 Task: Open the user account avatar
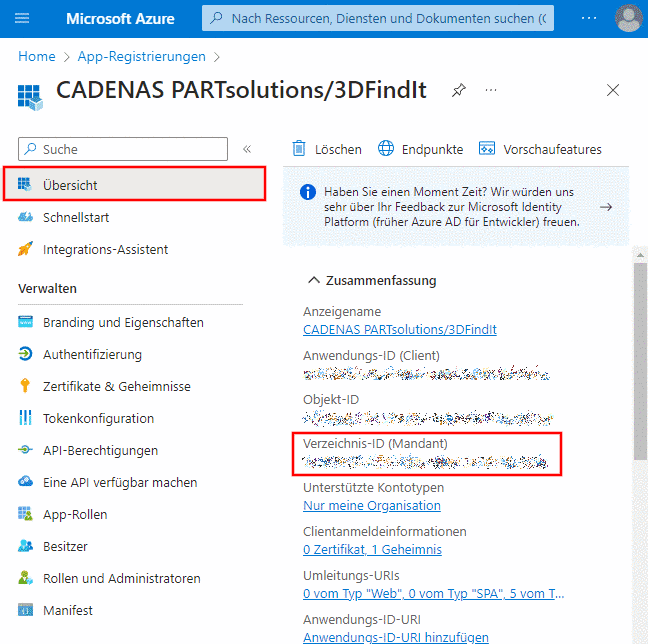pos(629,18)
